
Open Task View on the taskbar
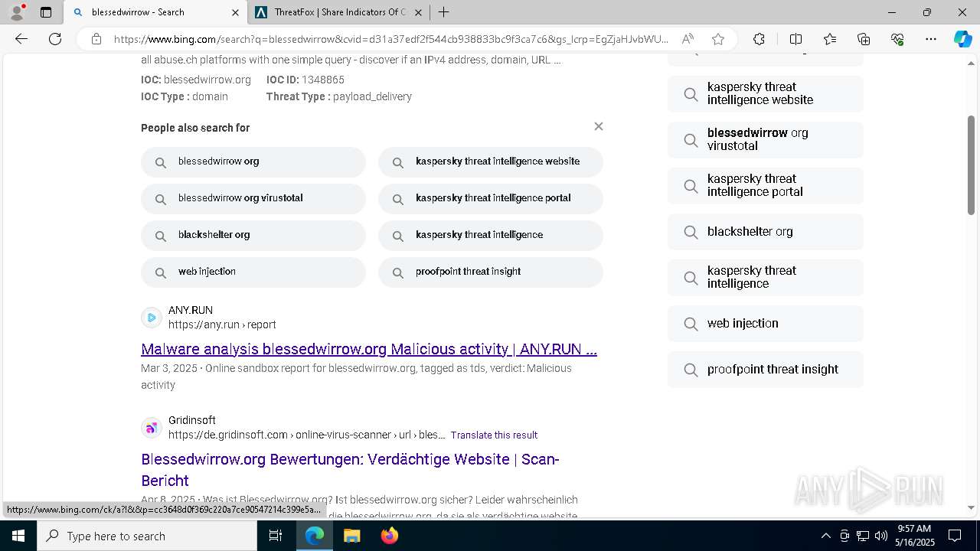(x=276, y=536)
